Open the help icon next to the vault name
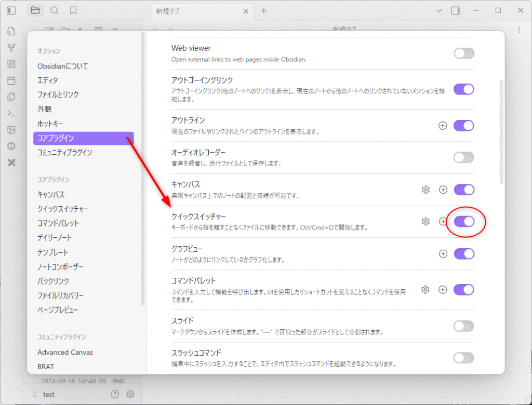The width and height of the screenshot is (532, 405). pos(115,394)
